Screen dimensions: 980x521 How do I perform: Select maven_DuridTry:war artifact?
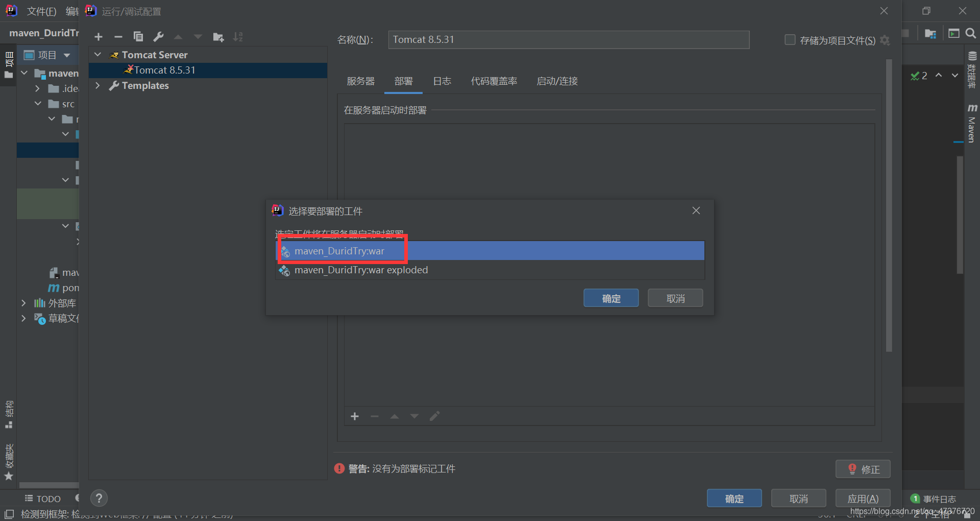click(490, 251)
